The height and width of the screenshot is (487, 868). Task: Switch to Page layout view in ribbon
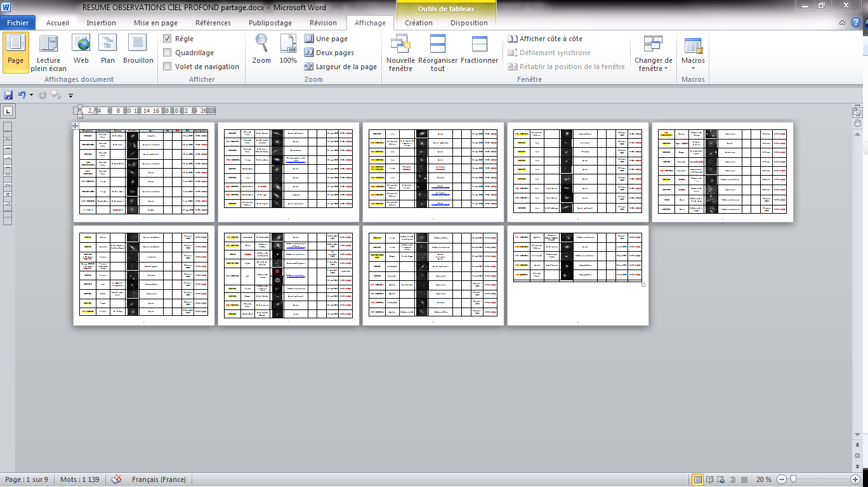pyautogui.click(x=15, y=51)
